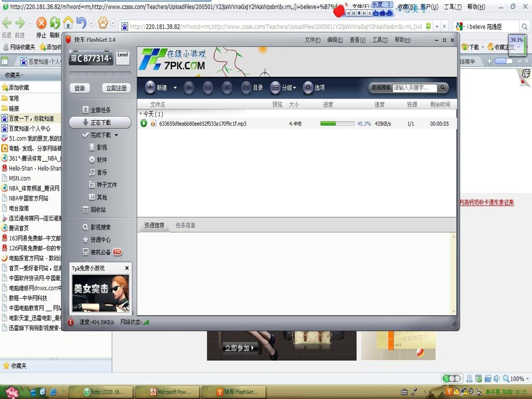Pause download with the pause icon
The width and height of the screenshot is (532, 399).
[x=208, y=88]
